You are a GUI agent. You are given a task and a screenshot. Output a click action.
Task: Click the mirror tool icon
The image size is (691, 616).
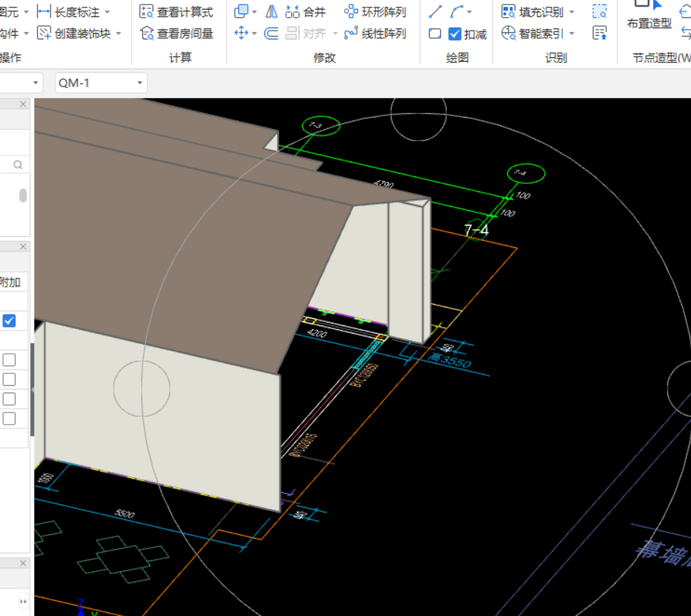click(272, 12)
